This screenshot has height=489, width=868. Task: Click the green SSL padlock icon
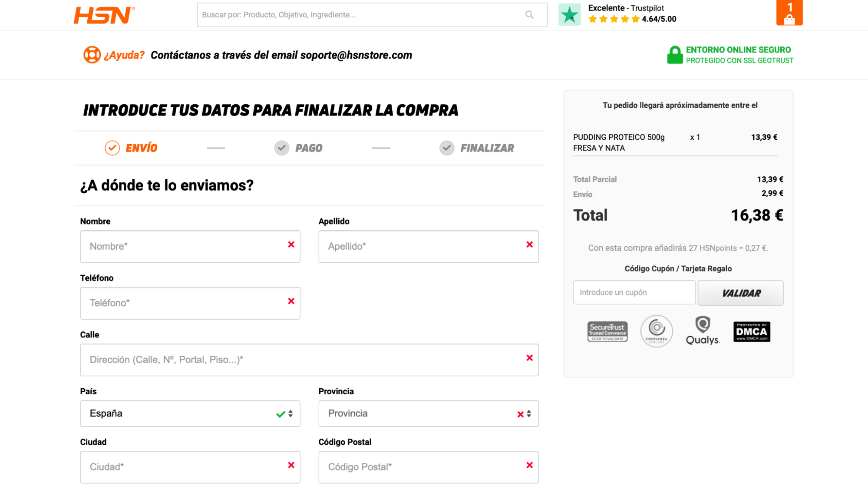click(674, 55)
